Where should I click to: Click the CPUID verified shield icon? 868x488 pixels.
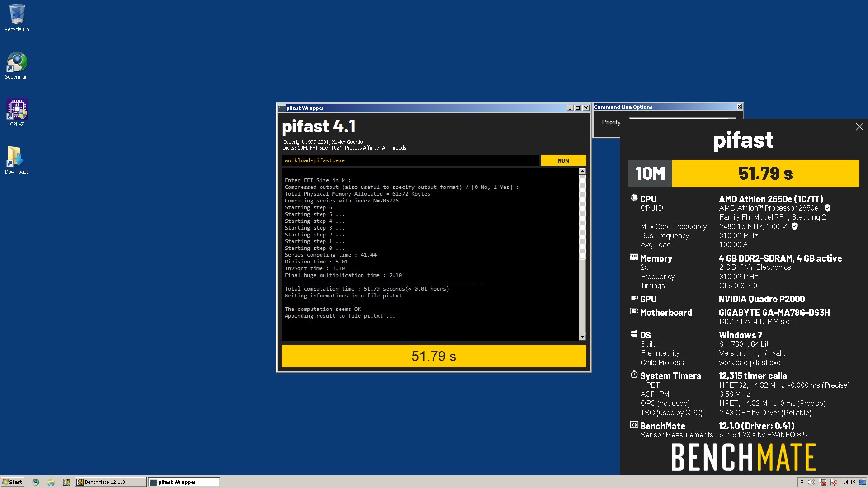tap(827, 208)
